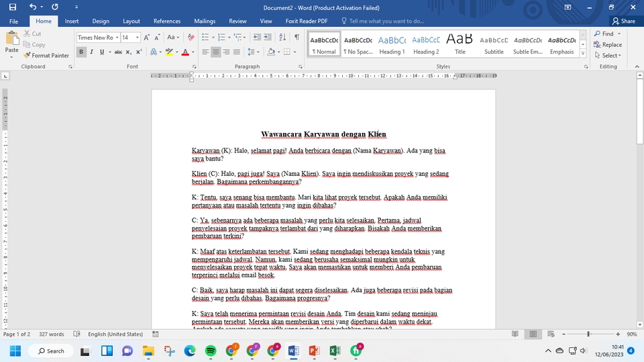This screenshot has width=644, height=362.
Task: Switch to the Layout tab
Action: pyautogui.click(x=131, y=21)
